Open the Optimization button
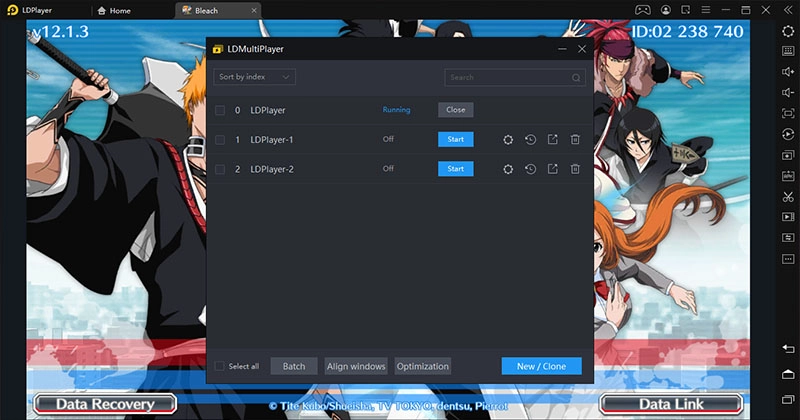Image resolution: width=800 pixels, height=420 pixels. point(422,366)
